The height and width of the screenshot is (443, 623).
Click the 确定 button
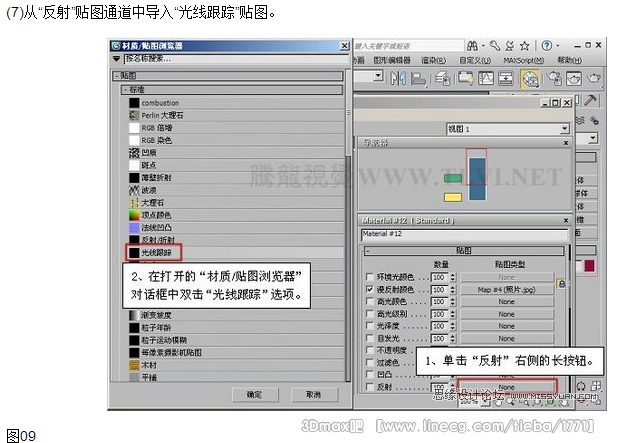255,395
